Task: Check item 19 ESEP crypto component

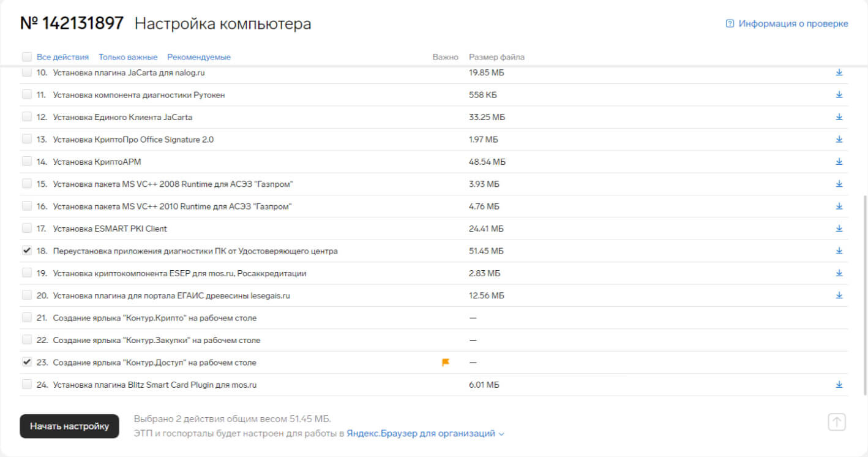Action: pyautogui.click(x=27, y=273)
